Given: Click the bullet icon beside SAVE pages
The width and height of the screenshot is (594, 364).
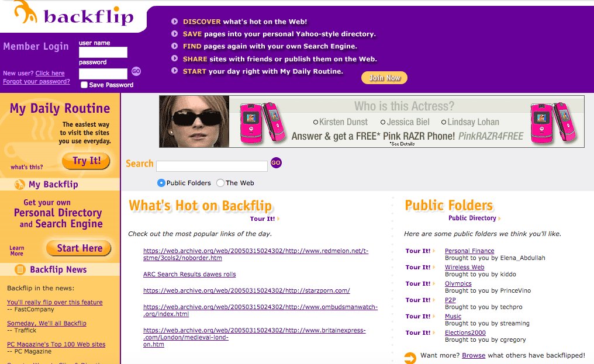Looking at the screenshot, I should pyautogui.click(x=175, y=34).
